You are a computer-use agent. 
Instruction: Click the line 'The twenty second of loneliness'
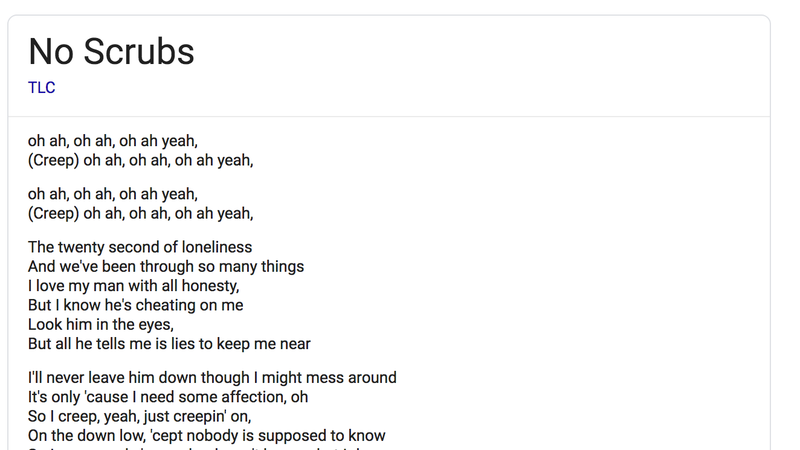click(x=140, y=247)
